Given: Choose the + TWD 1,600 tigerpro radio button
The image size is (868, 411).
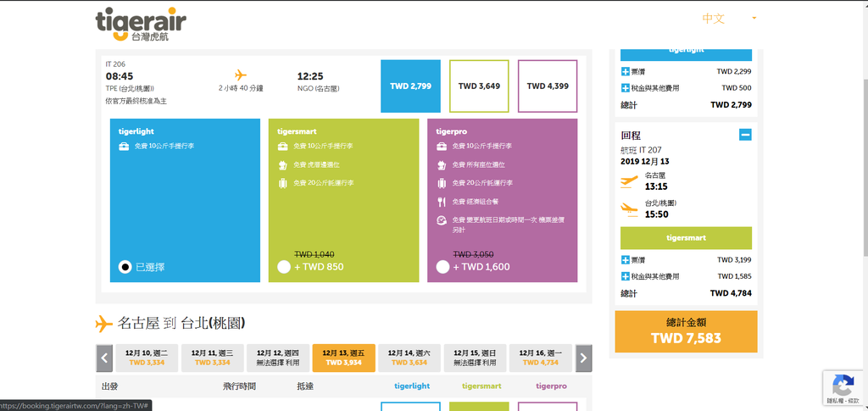Looking at the screenshot, I should pyautogui.click(x=442, y=267).
